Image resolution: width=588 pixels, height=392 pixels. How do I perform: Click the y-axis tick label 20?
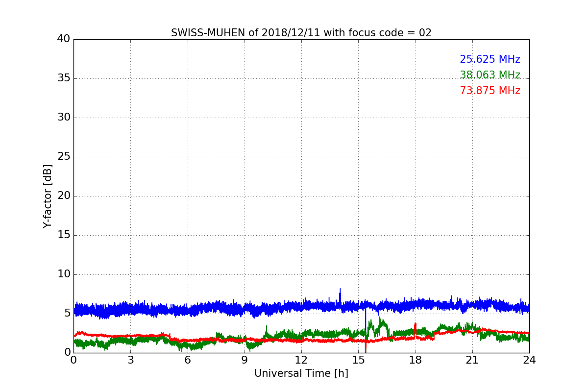tap(64, 196)
